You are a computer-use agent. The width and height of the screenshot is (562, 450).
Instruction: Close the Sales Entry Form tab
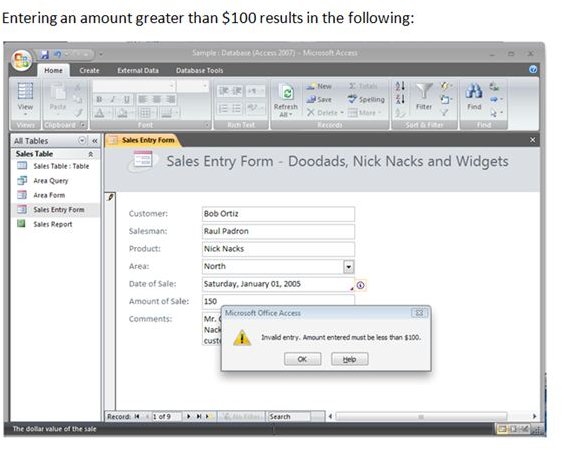(533, 140)
